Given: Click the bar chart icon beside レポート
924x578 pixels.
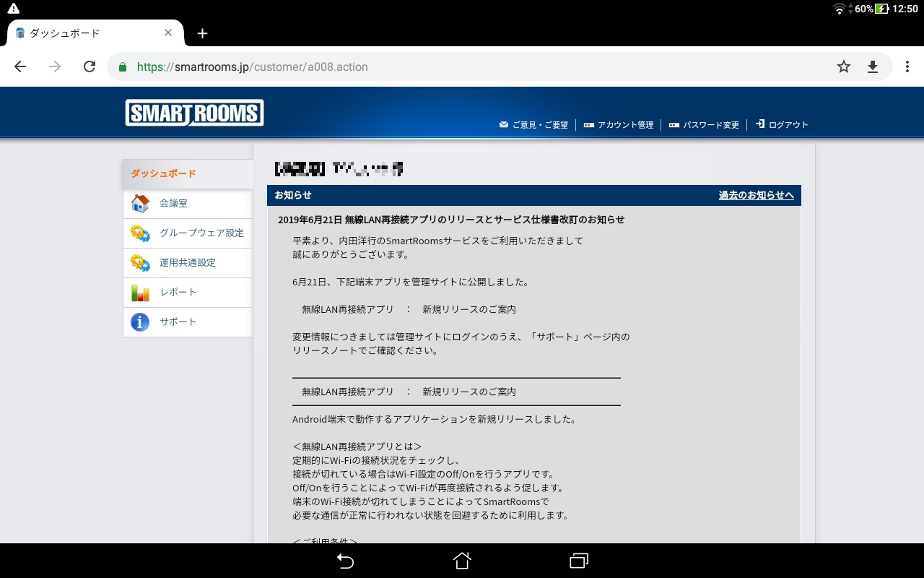Looking at the screenshot, I should (140, 293).
